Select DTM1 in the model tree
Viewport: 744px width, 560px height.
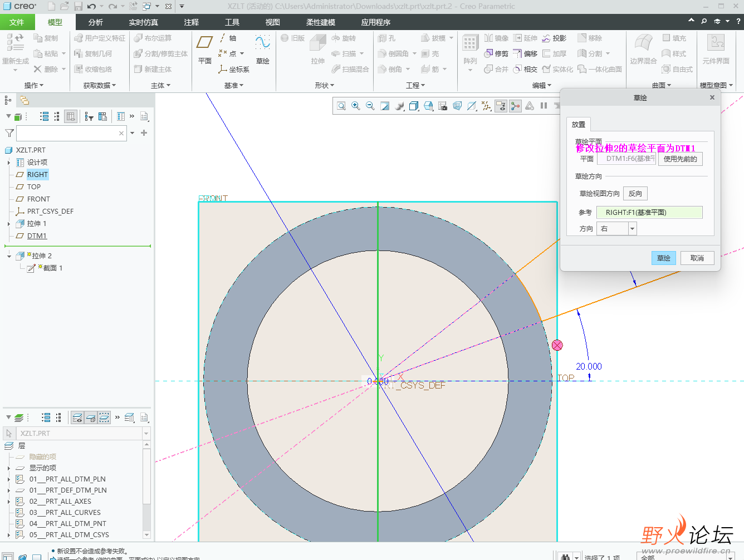37,236
